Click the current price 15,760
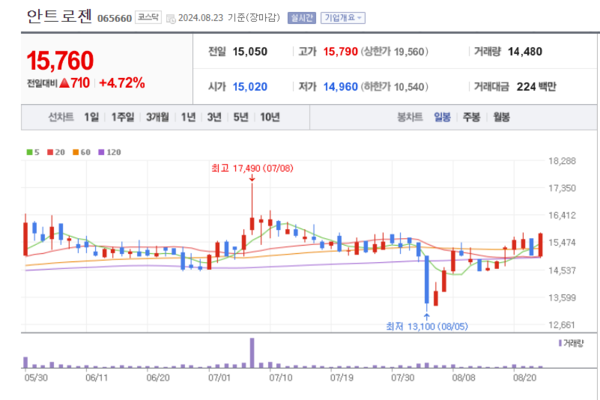Viewport: 600px width, 400px height. [x=60, y=61]
